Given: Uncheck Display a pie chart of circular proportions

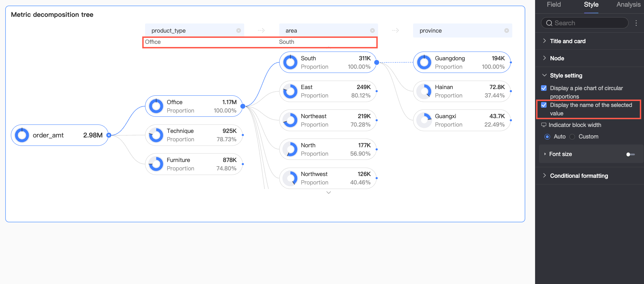Looking at the screenshot, I should (x=544, y=88).
